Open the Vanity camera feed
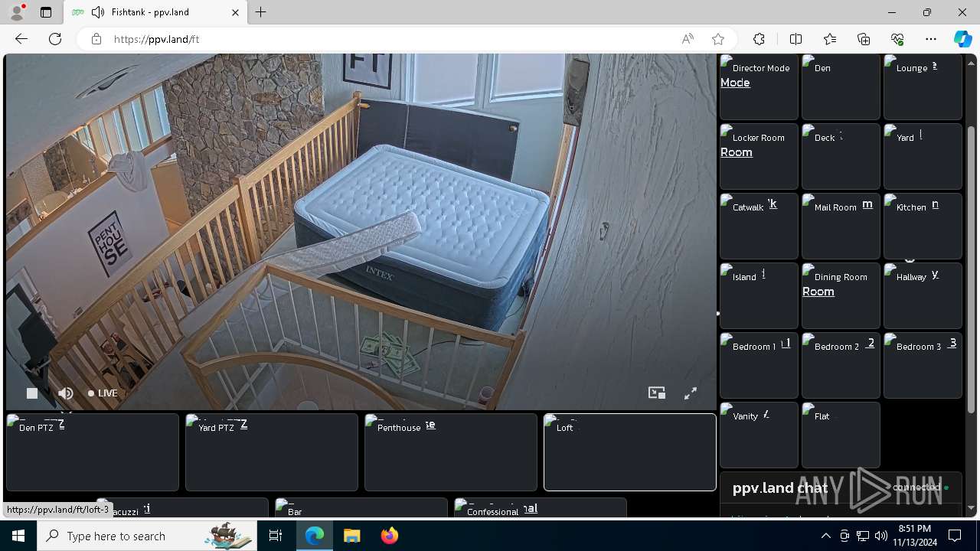The width and height of the screenshot is (980, 551). (759, 435)
